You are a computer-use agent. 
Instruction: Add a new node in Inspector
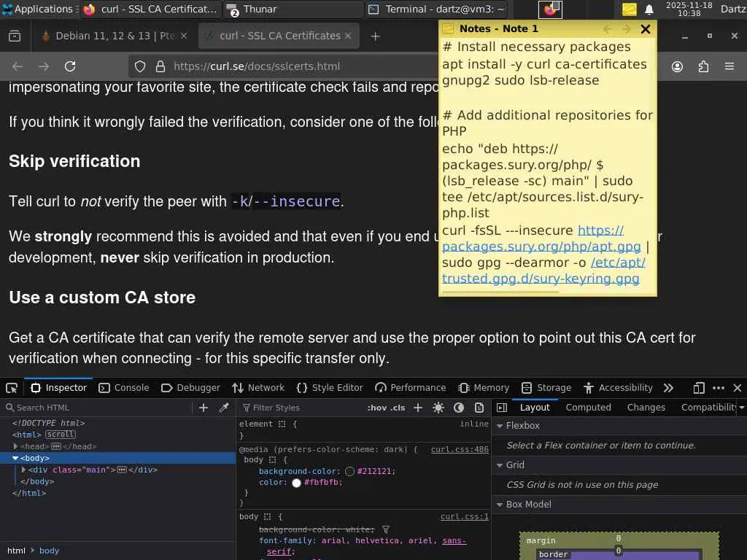pos(204,408)
